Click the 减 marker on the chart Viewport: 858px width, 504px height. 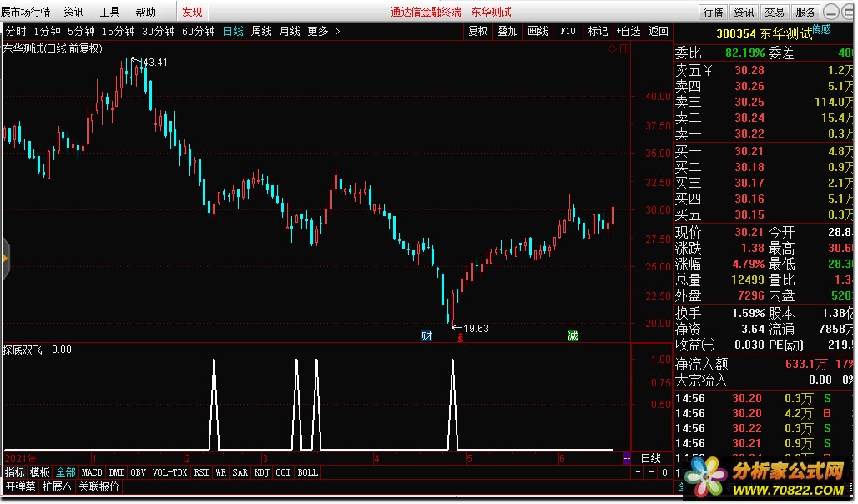tap(573, 336)
